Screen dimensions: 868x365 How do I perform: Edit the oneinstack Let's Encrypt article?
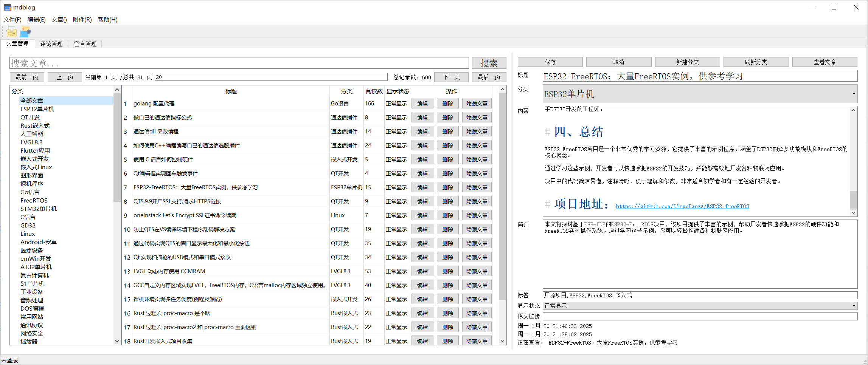coord(422,215)
